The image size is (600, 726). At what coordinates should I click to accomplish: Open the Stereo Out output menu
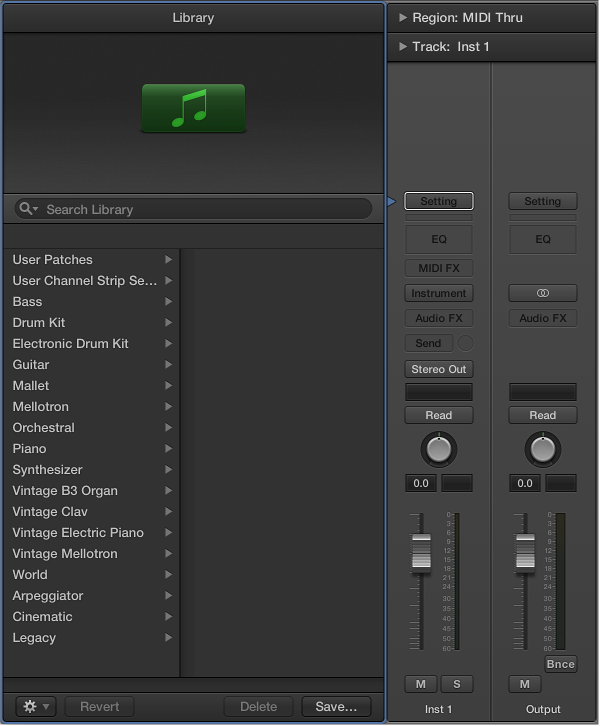pos(439,369)
